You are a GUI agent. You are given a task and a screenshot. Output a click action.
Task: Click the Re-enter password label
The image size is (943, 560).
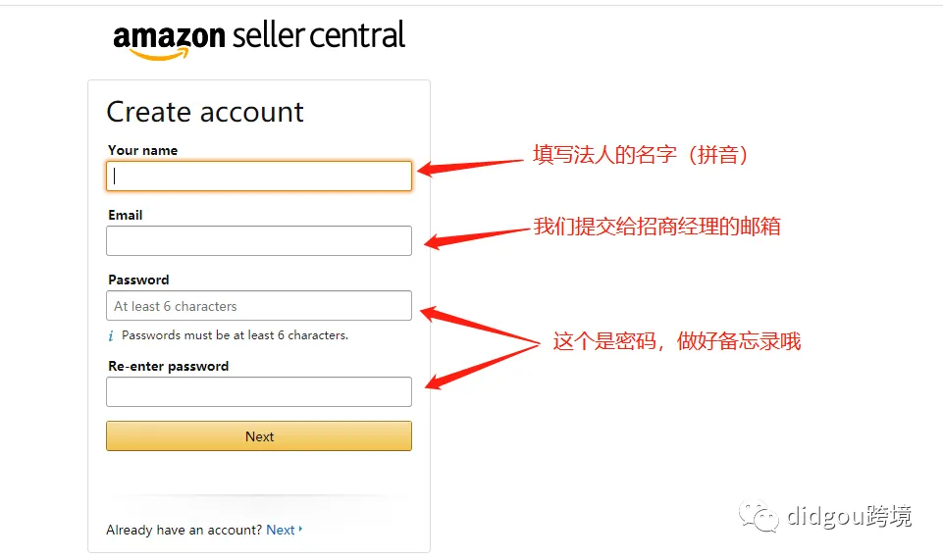pyautogui.click(x=169, y=366)
